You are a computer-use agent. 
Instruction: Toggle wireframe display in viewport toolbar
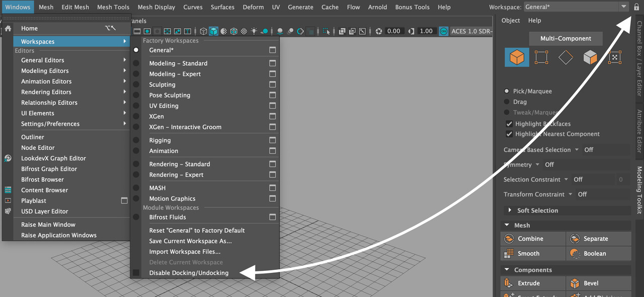204,31
